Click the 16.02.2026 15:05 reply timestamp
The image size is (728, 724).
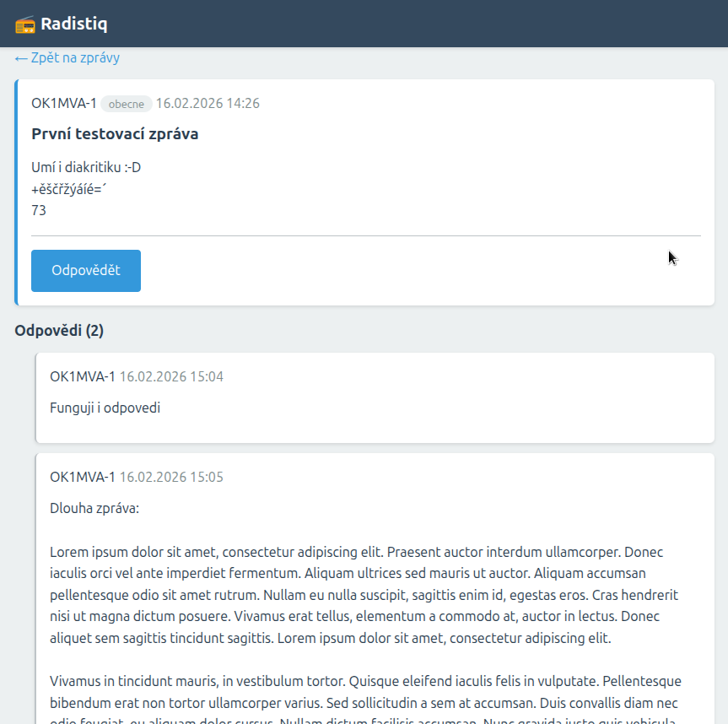pos(171,477)
